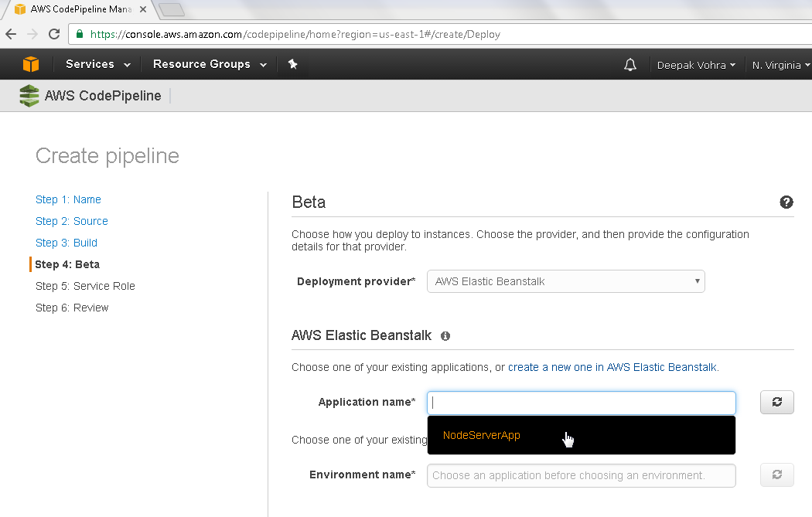Click the Application name input field
The image size is (812, 517).
coord(581,403)
